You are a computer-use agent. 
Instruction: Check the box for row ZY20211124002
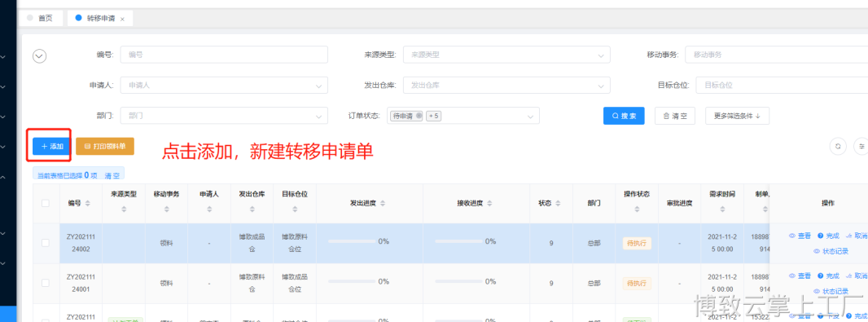point(46,243)
